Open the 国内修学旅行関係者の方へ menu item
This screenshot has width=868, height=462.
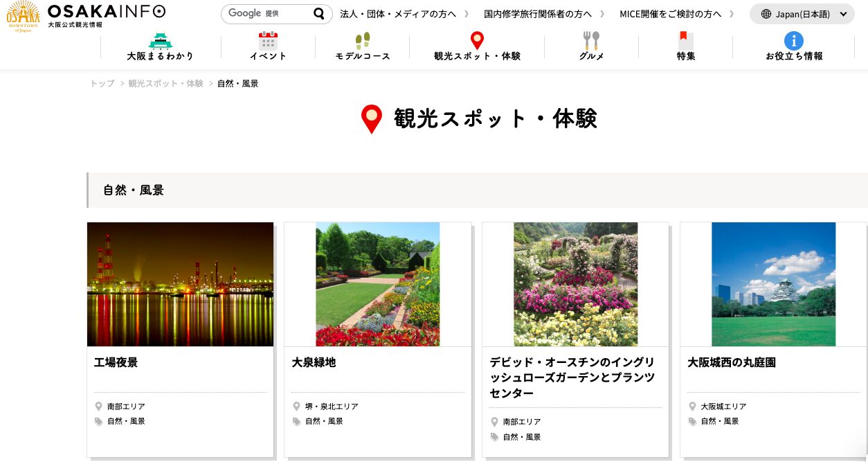537,14
